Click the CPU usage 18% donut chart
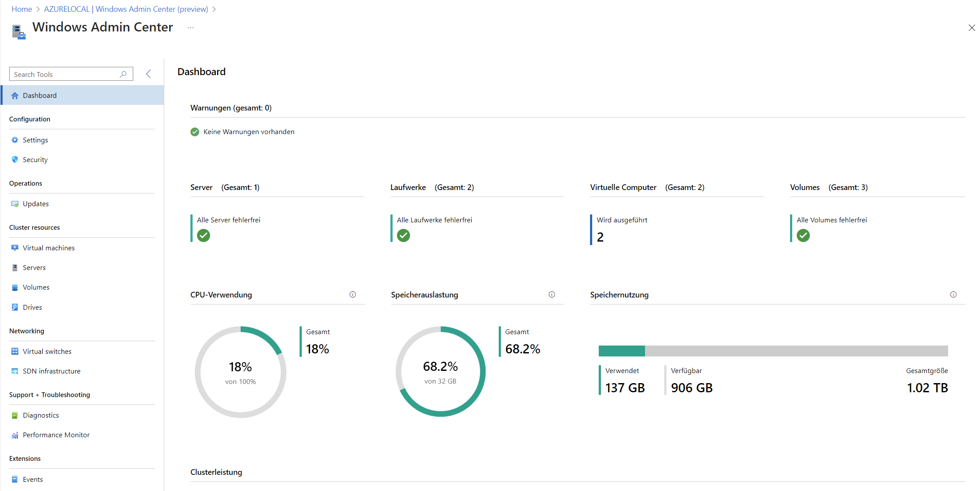 [241, 372]
